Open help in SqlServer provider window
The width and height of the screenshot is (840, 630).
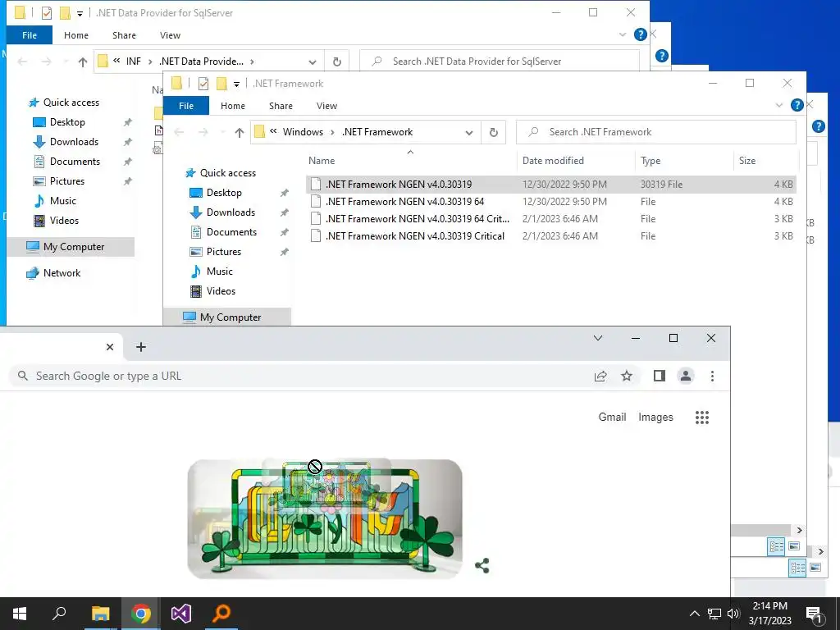coord(640,34)
